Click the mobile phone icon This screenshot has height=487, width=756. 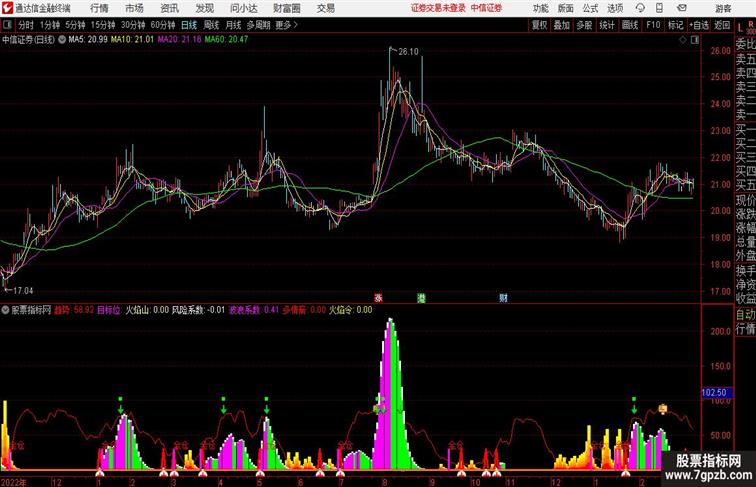pos(660,8)
